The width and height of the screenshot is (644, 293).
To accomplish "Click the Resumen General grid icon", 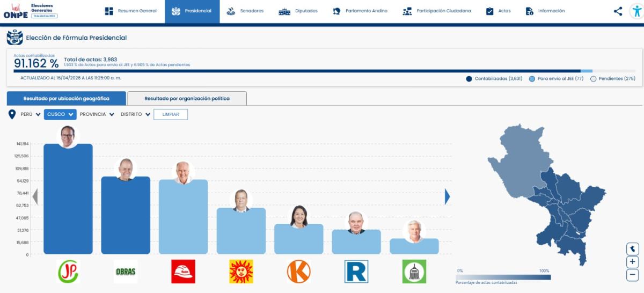I will [109, 11].
